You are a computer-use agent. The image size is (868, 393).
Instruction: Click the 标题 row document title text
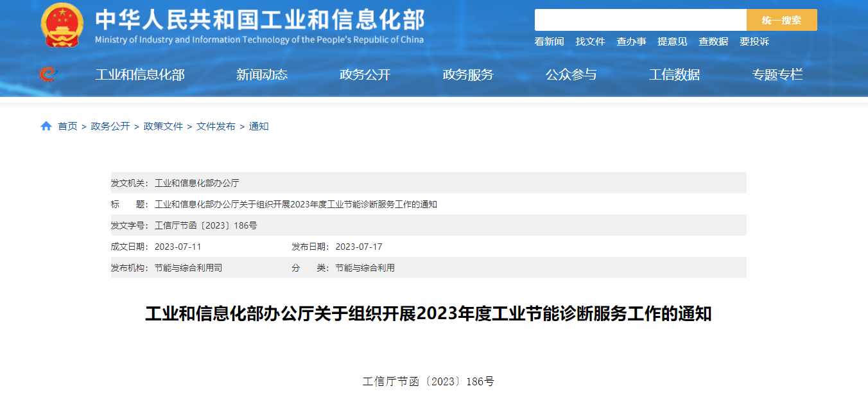point(296,204)
